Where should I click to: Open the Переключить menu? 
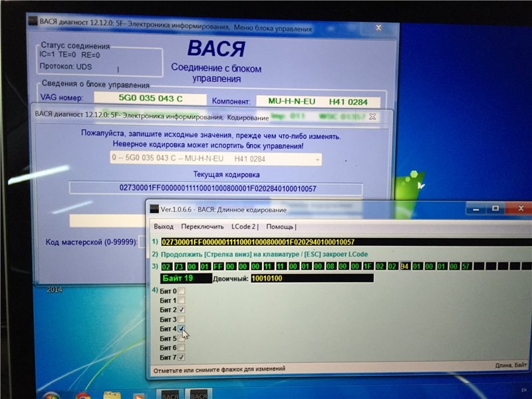pos(202,226)
